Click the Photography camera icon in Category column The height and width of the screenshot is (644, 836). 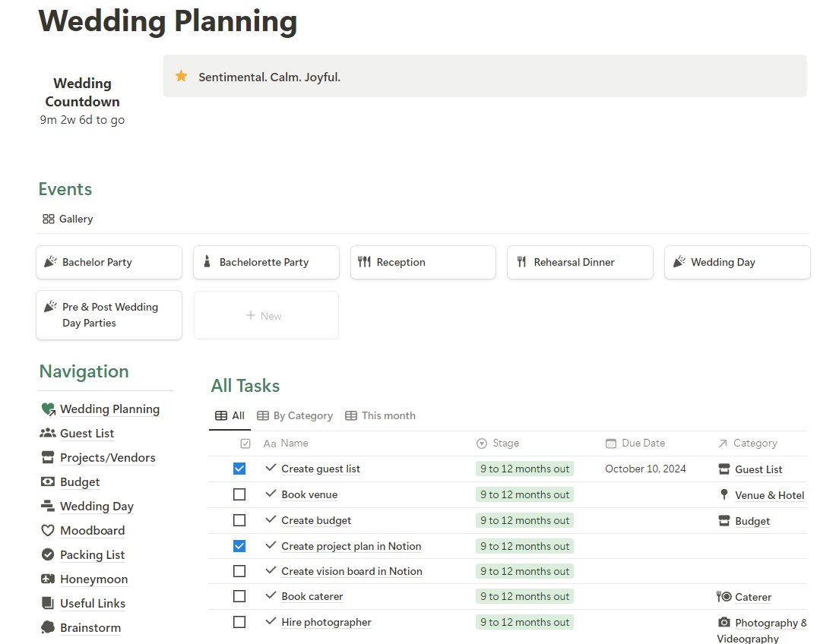click(724, 622)
